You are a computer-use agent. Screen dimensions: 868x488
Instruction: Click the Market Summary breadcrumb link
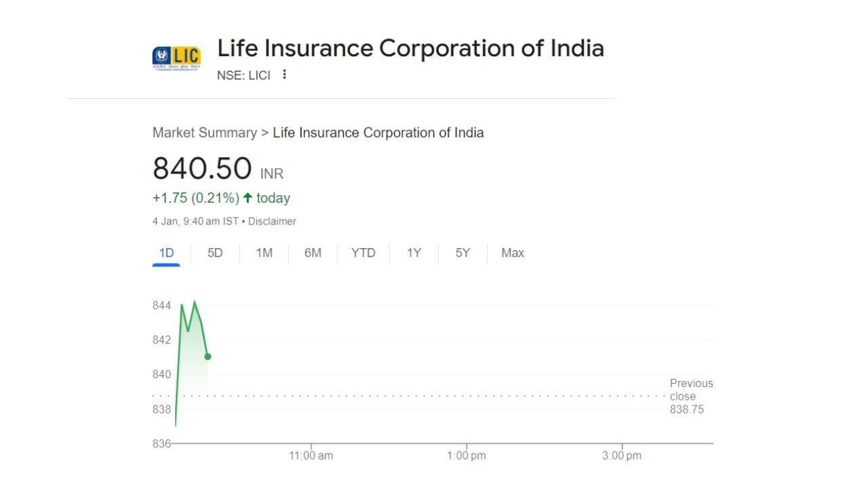pos(204,133)
